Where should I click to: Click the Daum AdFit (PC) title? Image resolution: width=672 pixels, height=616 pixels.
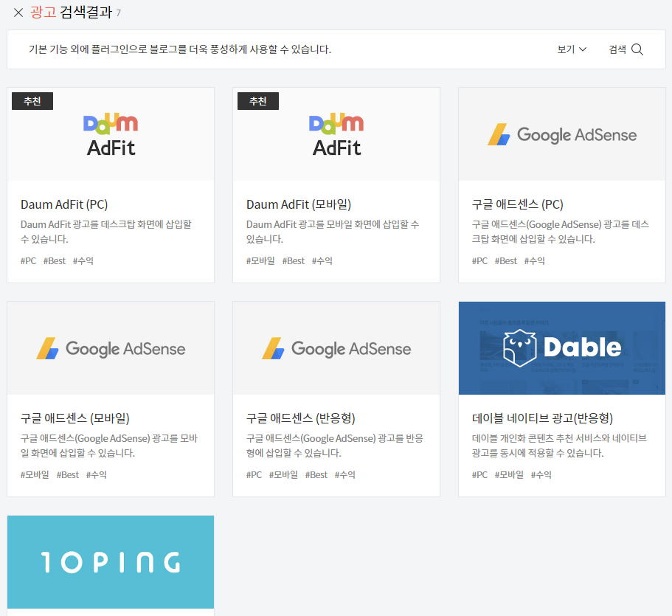(x=64, y=204)
